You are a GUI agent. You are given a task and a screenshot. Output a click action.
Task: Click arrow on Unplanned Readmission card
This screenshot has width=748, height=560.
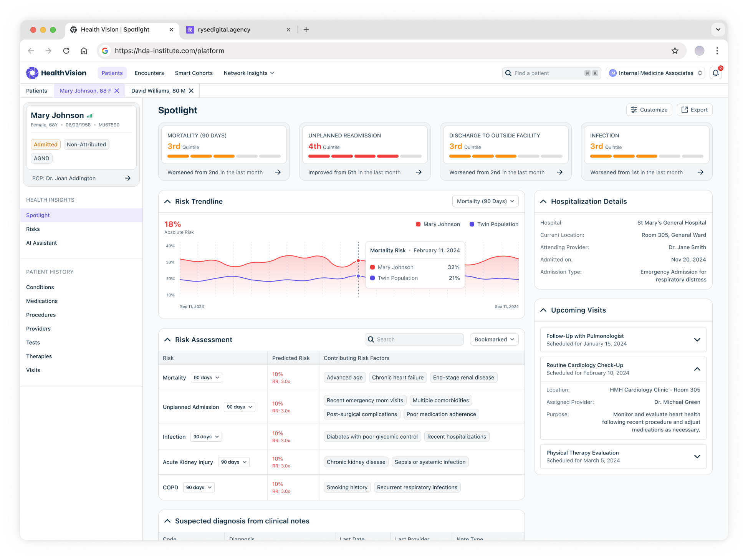419,172
